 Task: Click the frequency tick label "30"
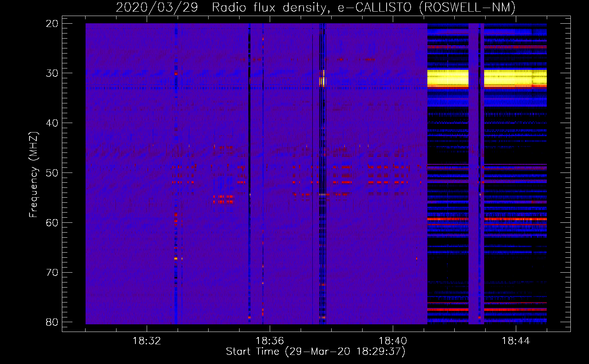52,73
